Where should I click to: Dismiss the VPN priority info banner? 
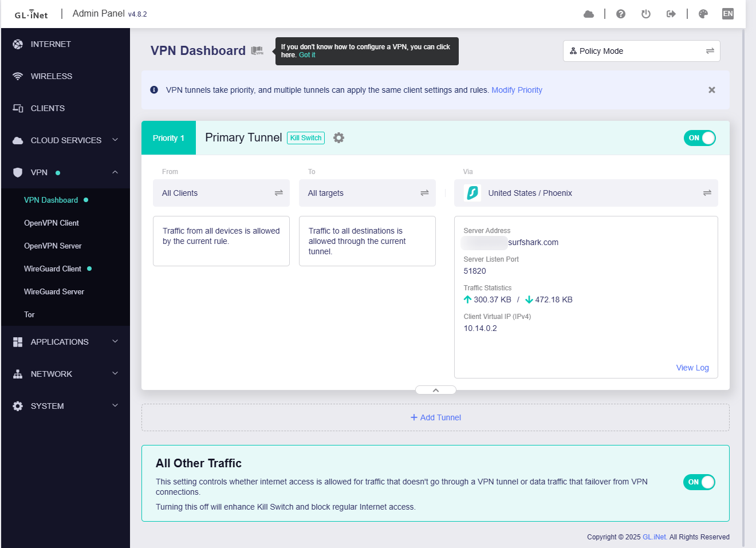711,90
